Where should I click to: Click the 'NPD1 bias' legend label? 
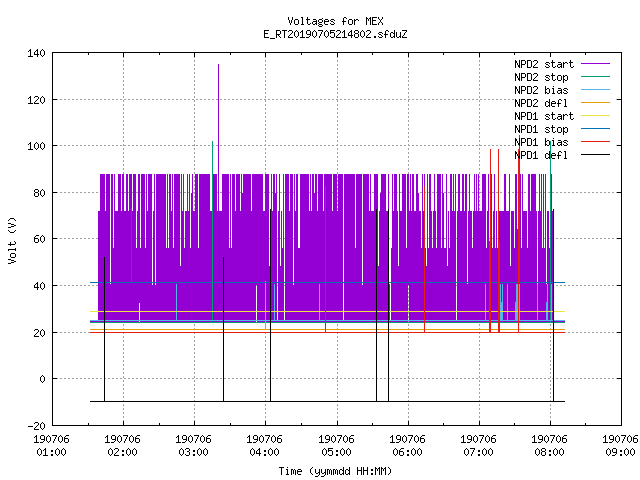coord(541,142)
